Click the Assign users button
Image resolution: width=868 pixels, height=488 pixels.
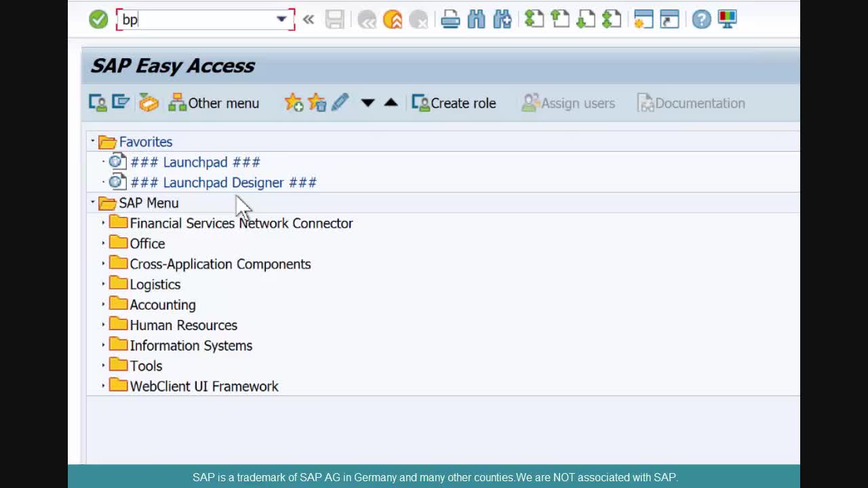[x=568, y=103]
